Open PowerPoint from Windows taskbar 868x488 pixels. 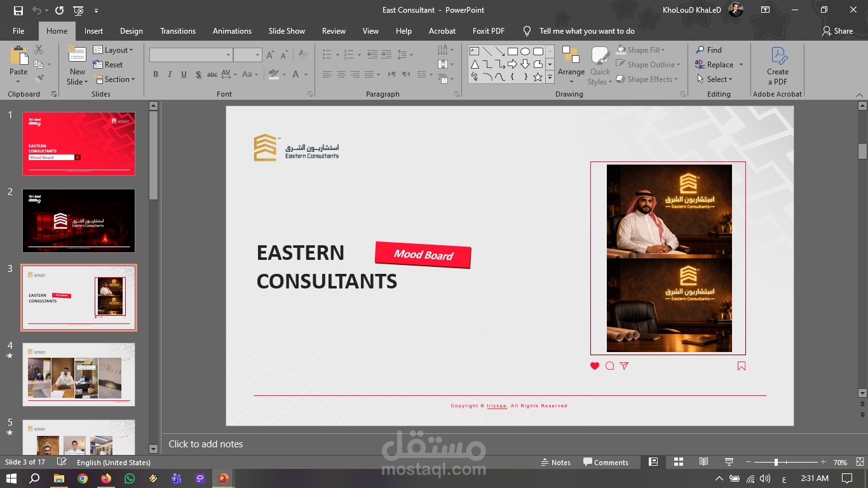(x=222, y=478)
